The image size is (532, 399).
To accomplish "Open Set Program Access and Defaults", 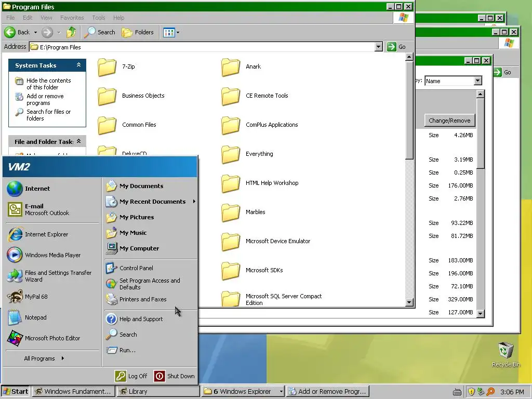I will click(151, 284).
